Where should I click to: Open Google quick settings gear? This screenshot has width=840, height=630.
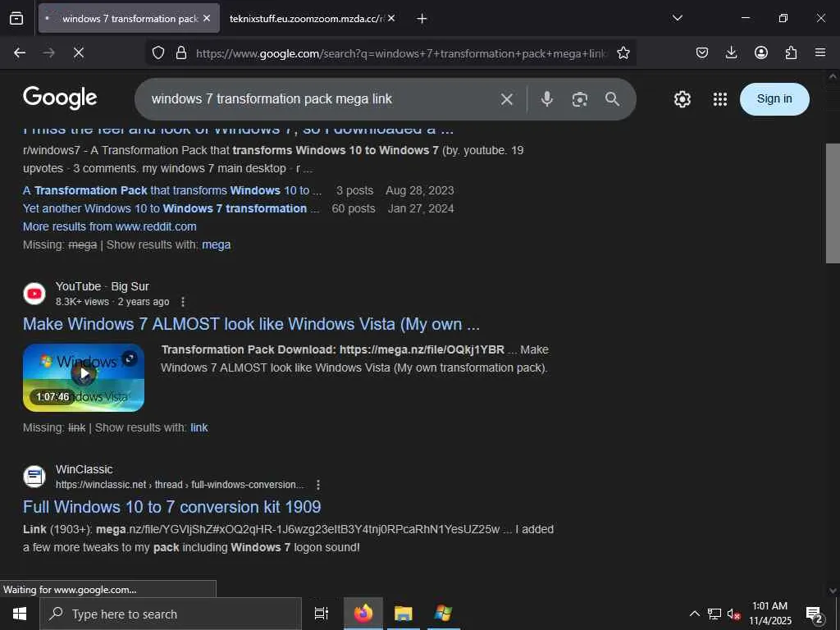(682, 99)
